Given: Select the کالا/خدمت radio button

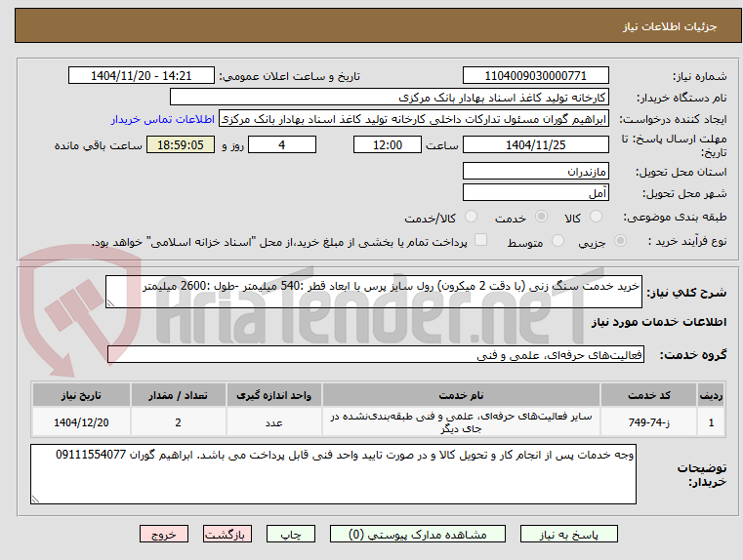Looking at the screenshot, I should coord(471,217).
